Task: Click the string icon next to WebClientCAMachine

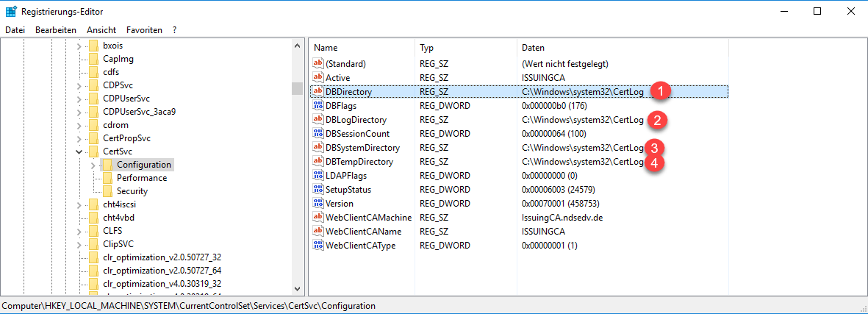Action: click(x=318, y=218)
